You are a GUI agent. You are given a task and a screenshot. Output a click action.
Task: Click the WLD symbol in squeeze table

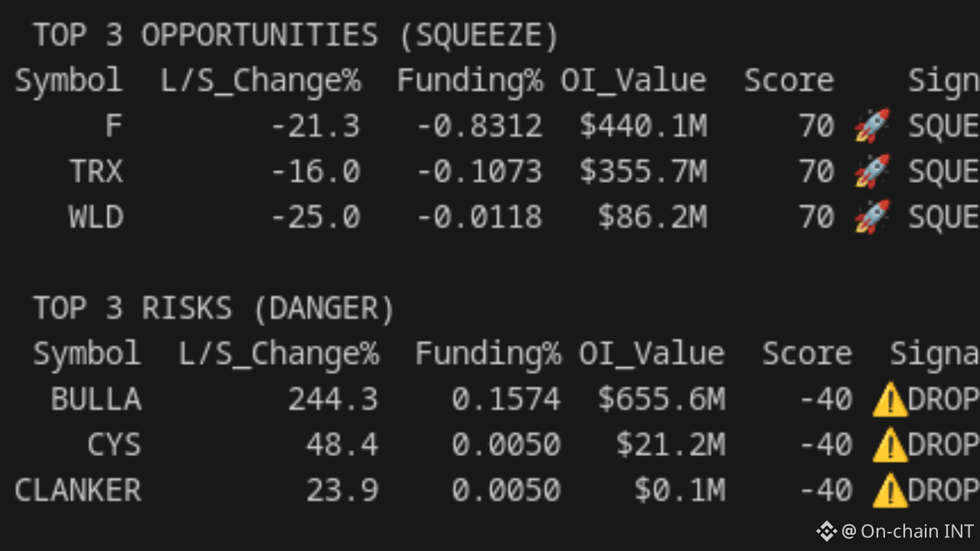tap(96, 217)
